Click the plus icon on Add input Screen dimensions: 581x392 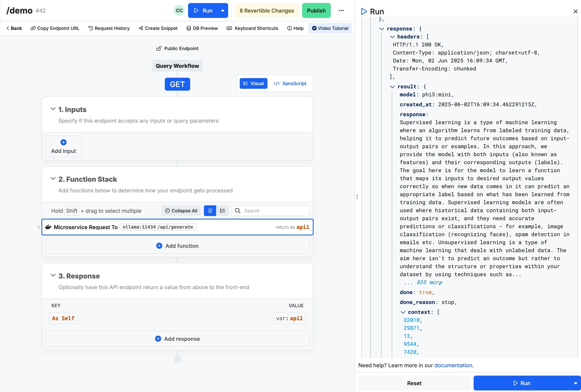(64, 142)
